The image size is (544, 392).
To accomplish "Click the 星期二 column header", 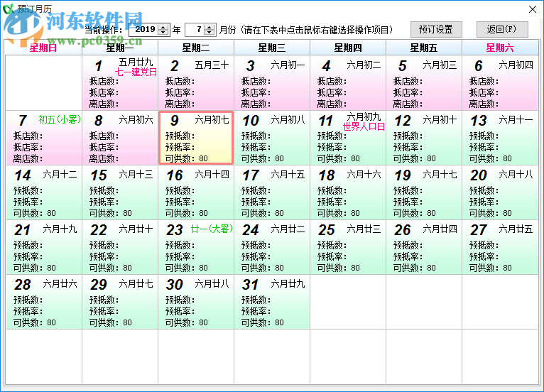I will [196, 48].
